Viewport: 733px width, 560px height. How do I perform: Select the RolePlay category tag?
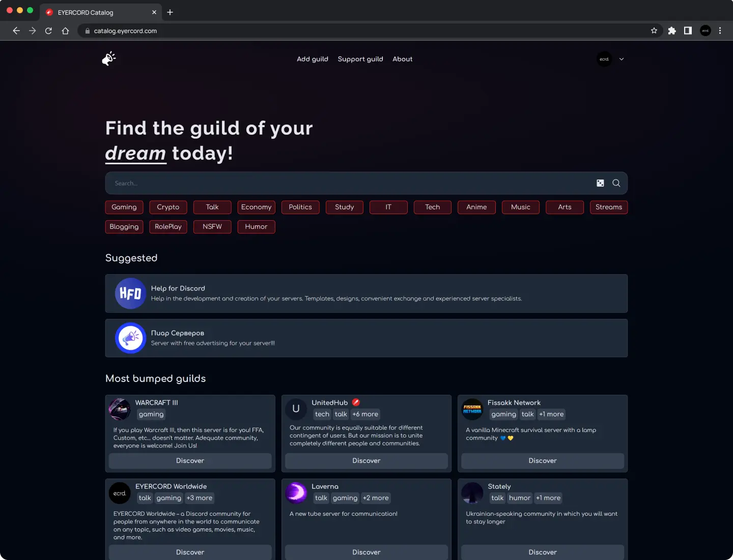pyautogui.click(x=168, y=227)
